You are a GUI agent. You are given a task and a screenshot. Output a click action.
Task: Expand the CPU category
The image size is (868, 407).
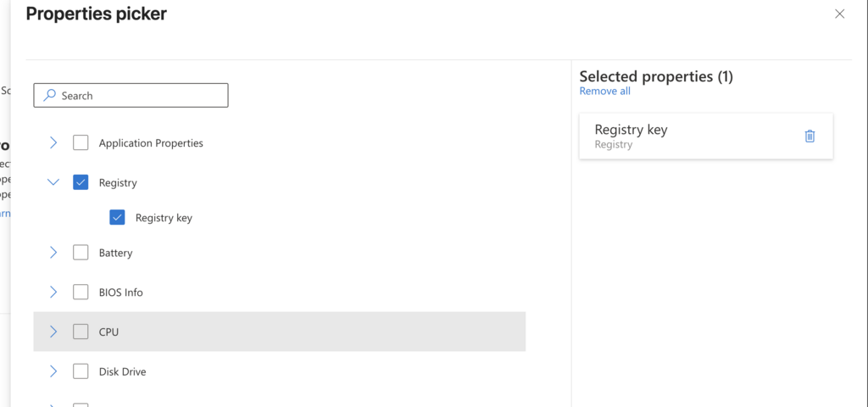tap(53, 332)
